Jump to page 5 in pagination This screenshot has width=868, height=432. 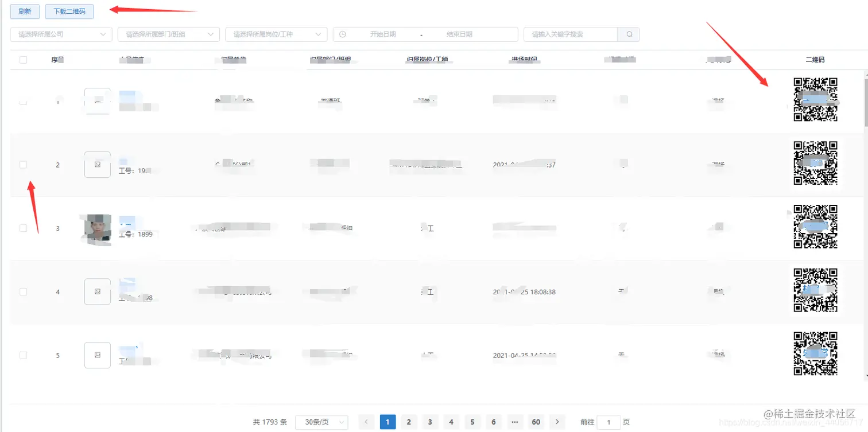click(472, 422)
